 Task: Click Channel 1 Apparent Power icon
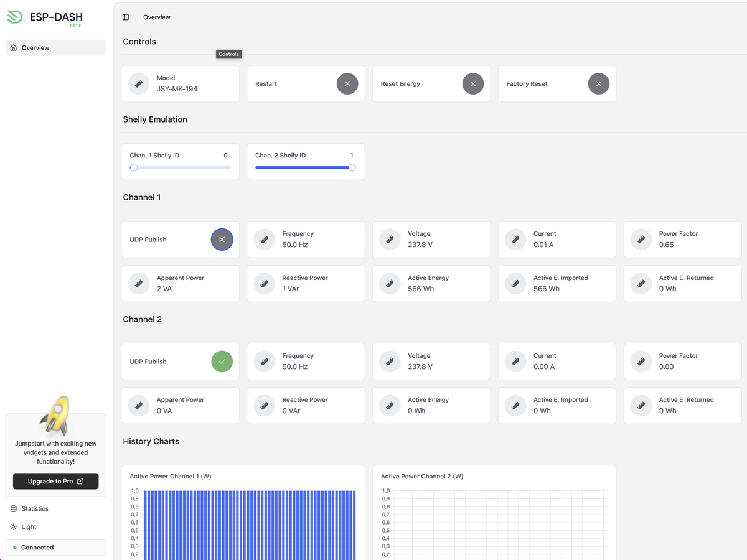click(x=139, y=283)
